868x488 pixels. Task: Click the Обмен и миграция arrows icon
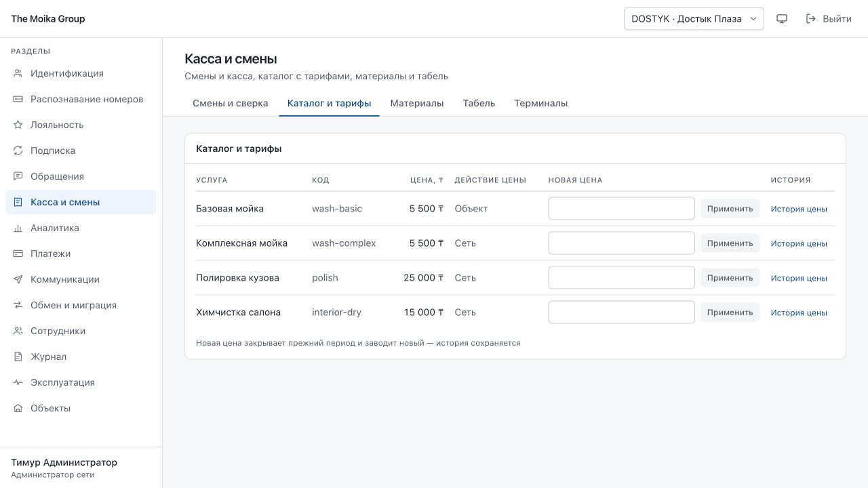(18, 305)
